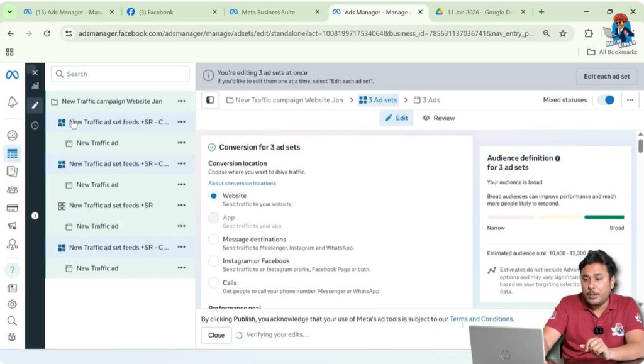Click the Edit each ad set button
Viewport: 644px width, 364px height.
tap(606, 76)
